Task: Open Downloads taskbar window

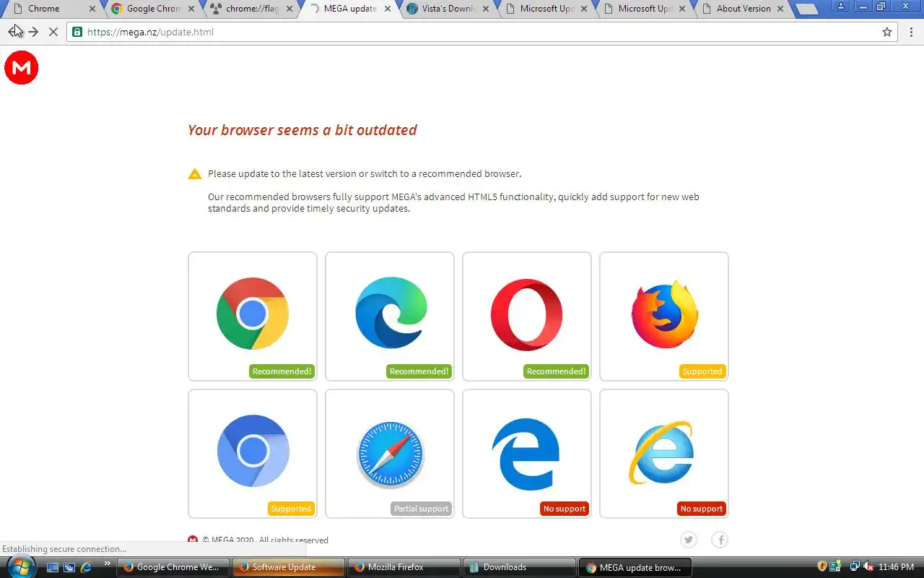Action: point(519,567)
